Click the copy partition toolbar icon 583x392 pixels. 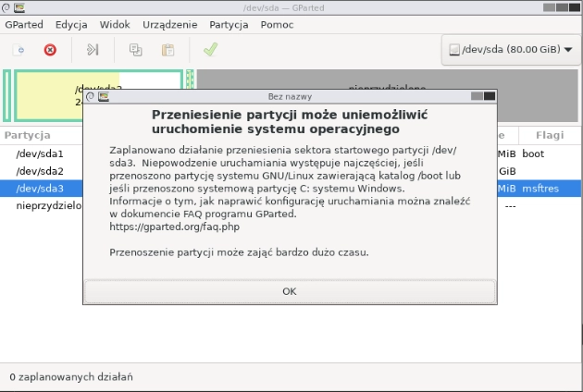click(x=136, y=50)
